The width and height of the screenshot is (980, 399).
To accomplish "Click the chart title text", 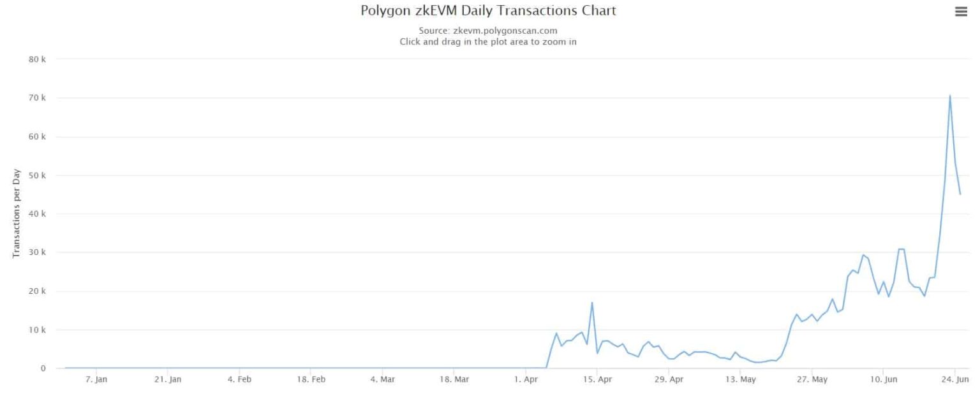I will 488,10.
